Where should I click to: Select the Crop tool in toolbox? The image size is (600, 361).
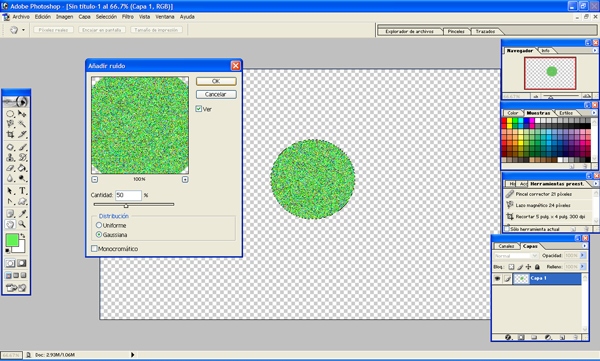click(x=10, y=134)
